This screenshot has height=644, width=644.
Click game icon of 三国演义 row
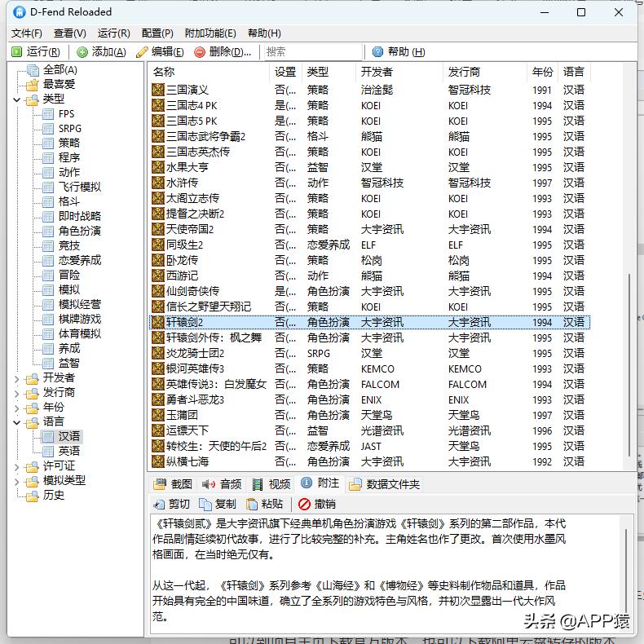click(x=158, y=90)
